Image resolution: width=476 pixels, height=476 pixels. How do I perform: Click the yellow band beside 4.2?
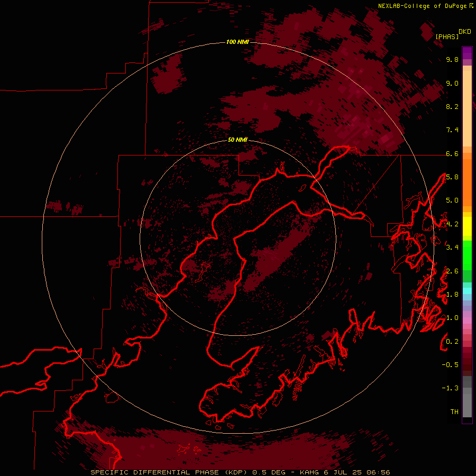tap(467, 226)
